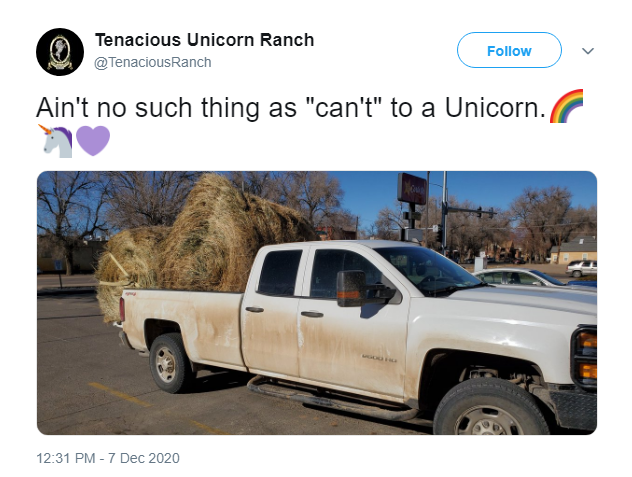Open the hay truck photo

[317, 303]
